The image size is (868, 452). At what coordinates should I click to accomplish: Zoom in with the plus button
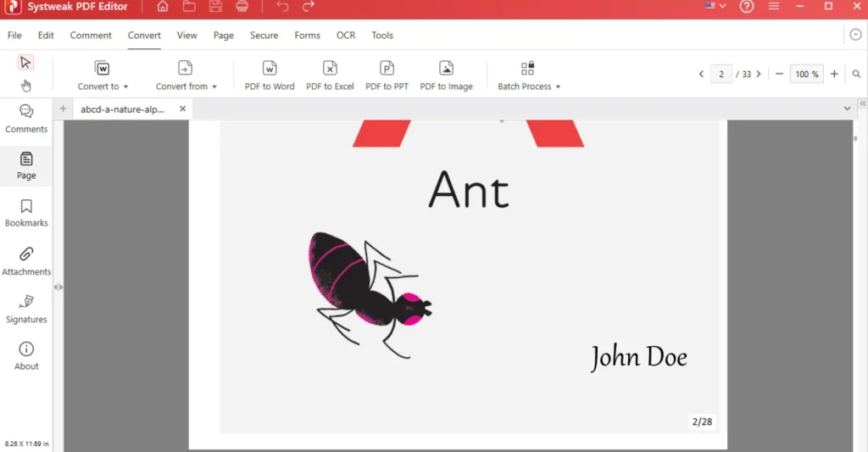[834, 74]
